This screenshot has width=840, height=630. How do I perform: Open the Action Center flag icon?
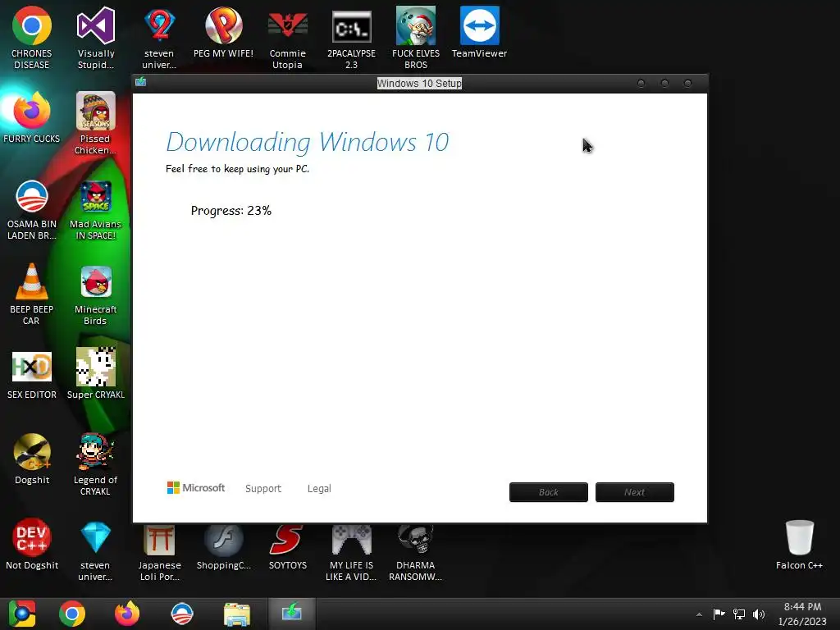[x=719, y=614]
